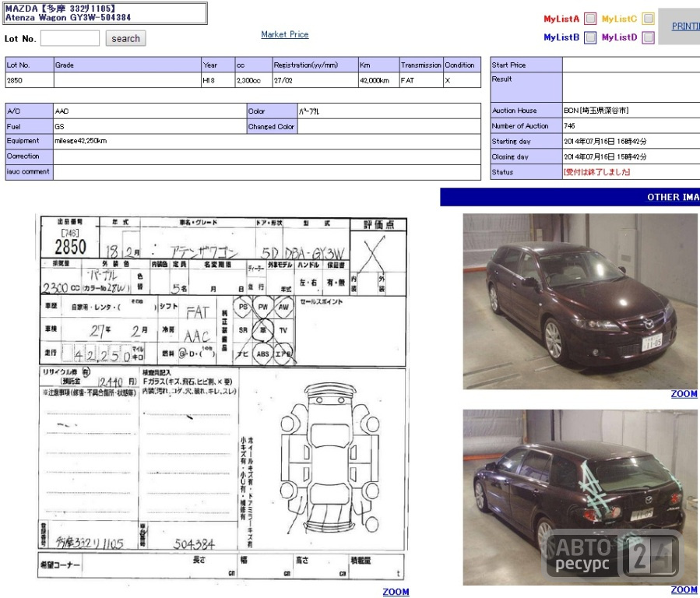Select the AAC air conditioning value

click(x=62, y=111)
